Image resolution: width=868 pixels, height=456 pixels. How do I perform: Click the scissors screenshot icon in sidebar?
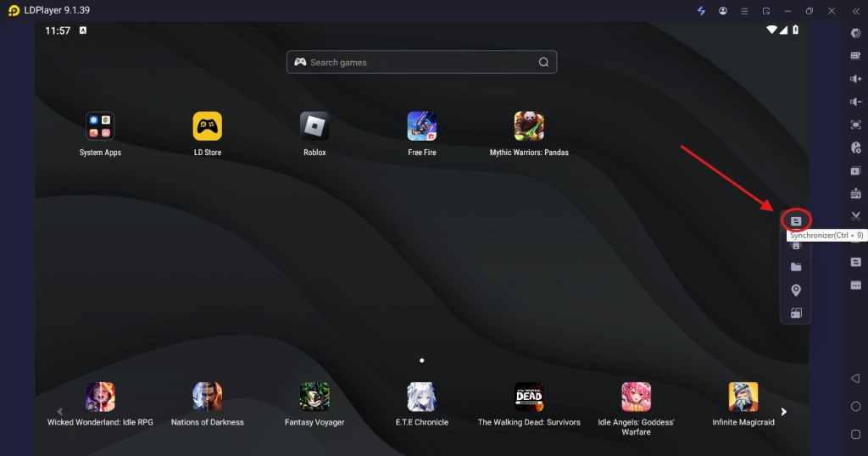(x=855, y=216)
